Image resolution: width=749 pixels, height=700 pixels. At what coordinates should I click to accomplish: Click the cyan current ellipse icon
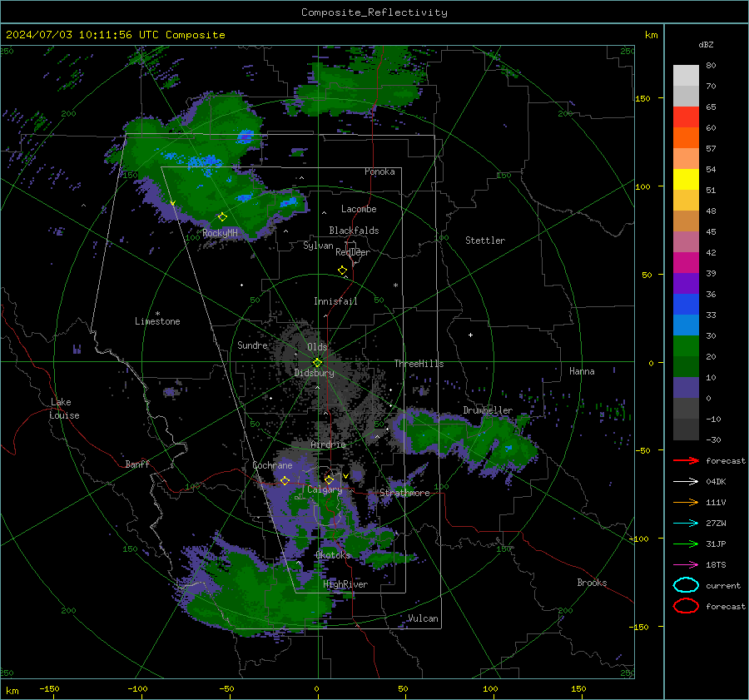[686, 585]
